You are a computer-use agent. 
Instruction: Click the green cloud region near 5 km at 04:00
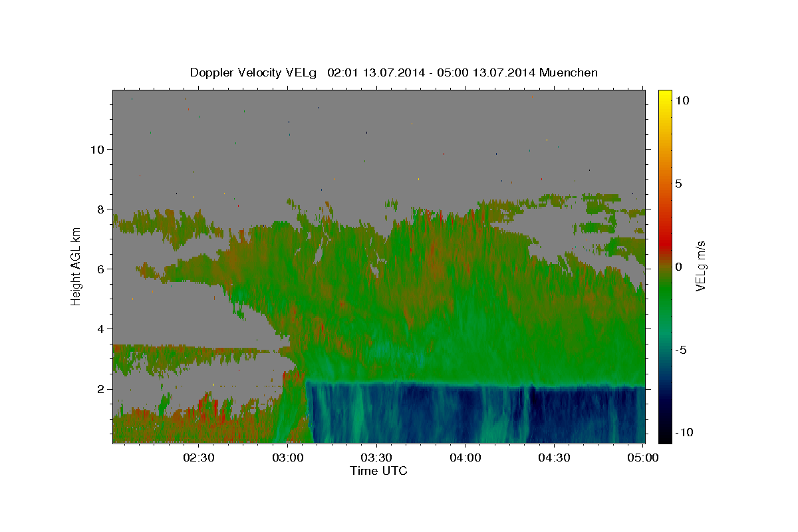[x=465, y=299]
